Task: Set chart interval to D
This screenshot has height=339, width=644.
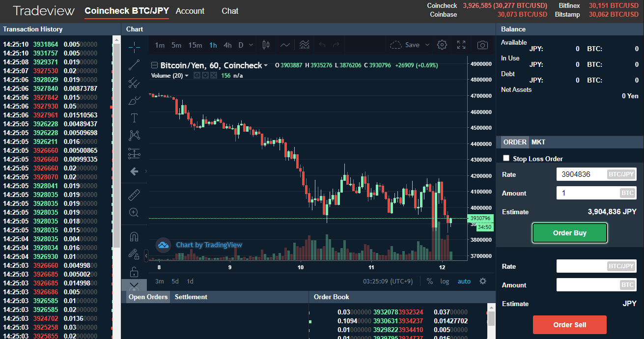Action: coord(241,45)
